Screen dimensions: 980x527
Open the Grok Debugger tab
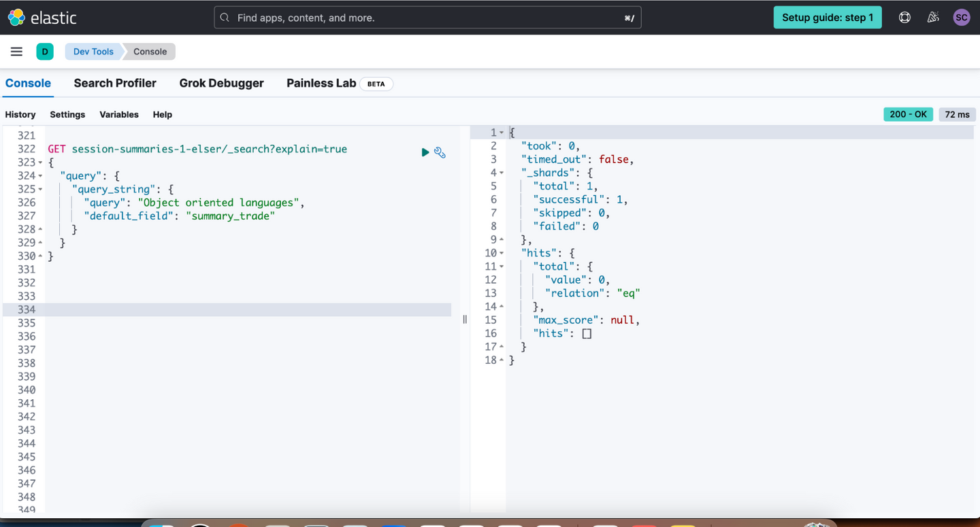click(x=221, y=83)
